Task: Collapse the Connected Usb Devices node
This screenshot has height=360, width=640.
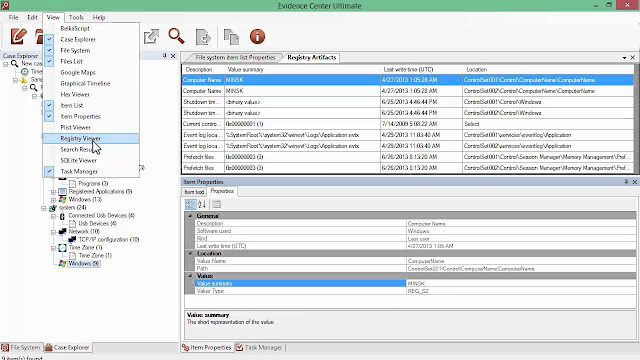Action: (x=53, y=216)
